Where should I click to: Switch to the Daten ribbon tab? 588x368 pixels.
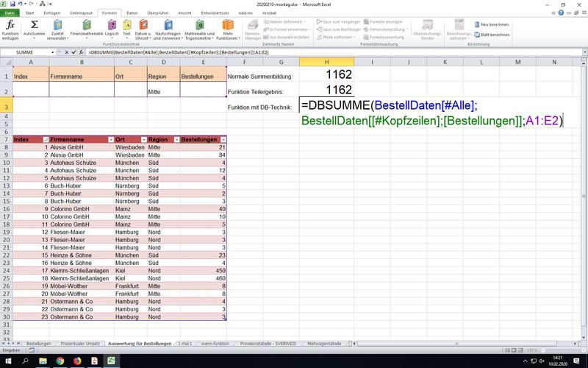(131, 13)
